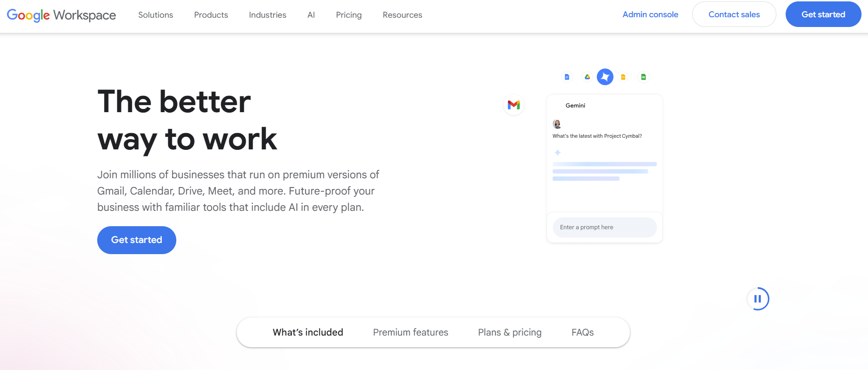This screenshot has height=370, width=868.
Task: Click the Gmail icon beside the Gemini card
Action: click(514, 105)
